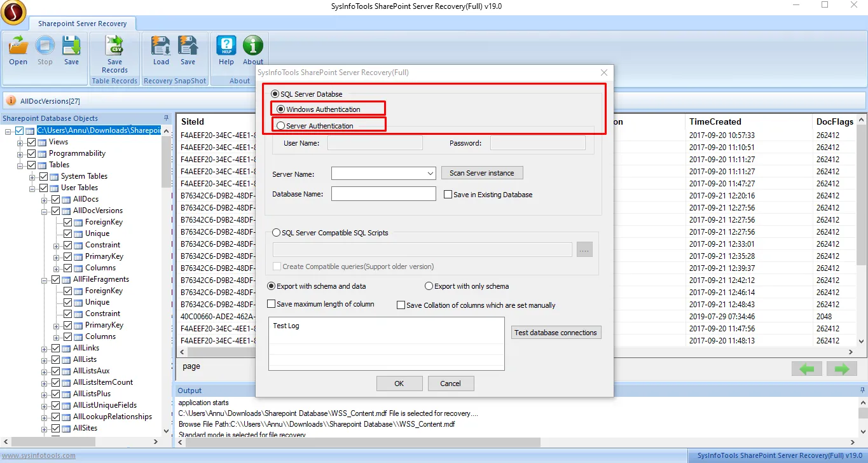Click the icon beside Programmability node
The image size is (868, 463).
pos(43,153)
